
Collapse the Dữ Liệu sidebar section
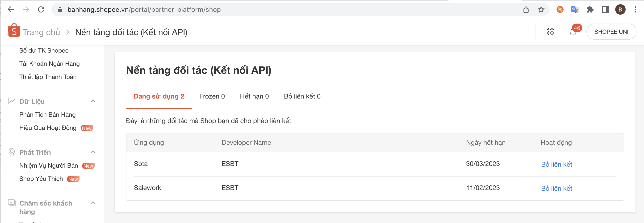93,101
